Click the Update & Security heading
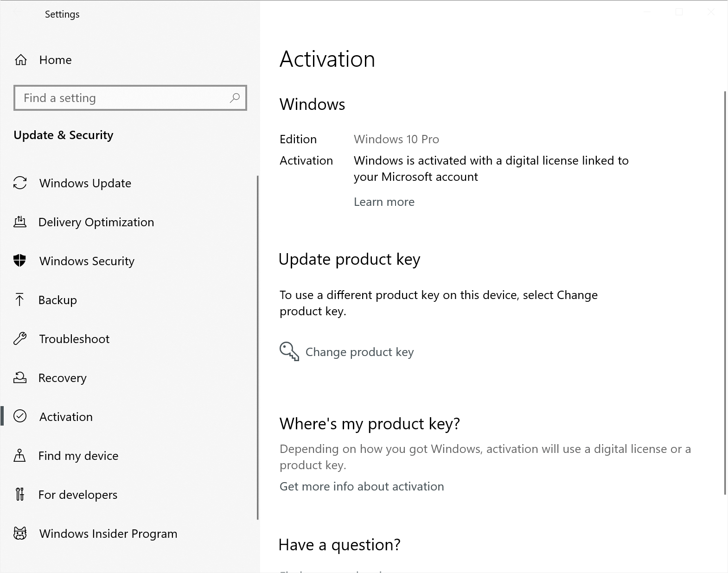Image resolution: width=728 pixels, height=573 pixels. pyautogui.click(x=64, y=135)
